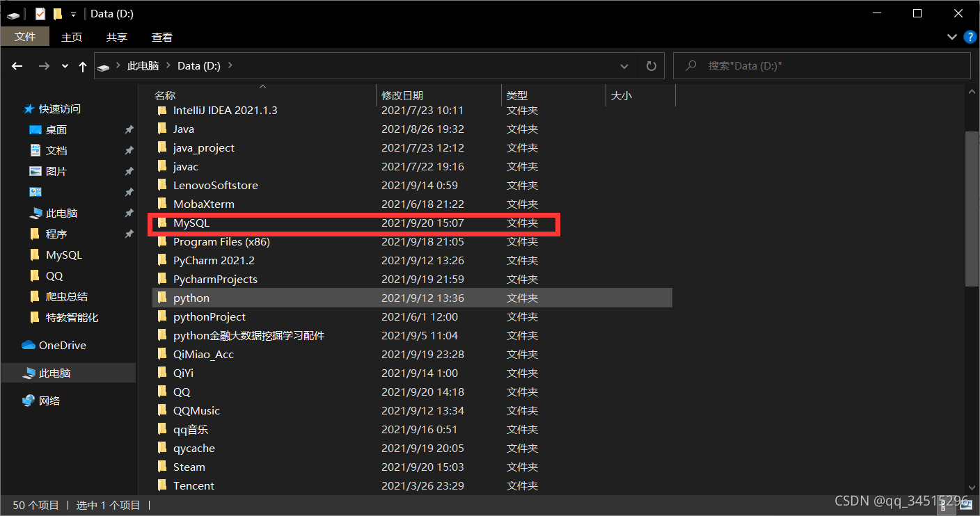Select 此电脑 highlighted in navigation pane
Image resolution: width=980 pixels, height=516 pixels.
tap(68, 373)
